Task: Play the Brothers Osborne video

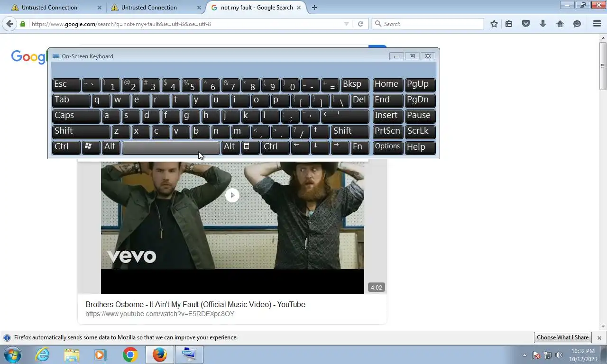Action: 232,195
